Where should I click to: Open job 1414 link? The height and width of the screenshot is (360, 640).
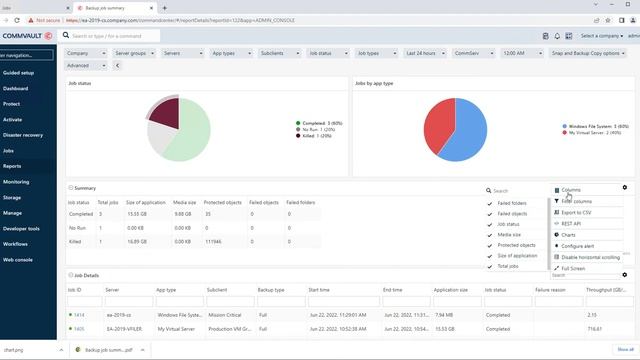(x=79, y=315)
